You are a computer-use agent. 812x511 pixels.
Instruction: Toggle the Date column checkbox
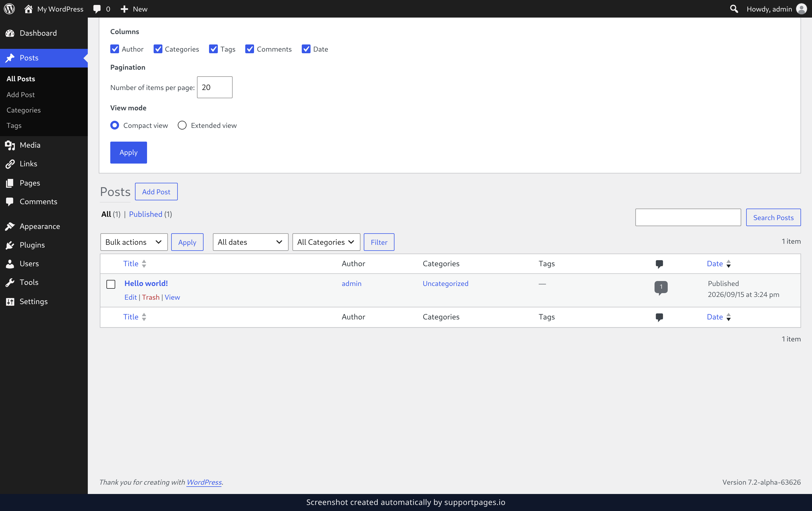pos(306,49)
